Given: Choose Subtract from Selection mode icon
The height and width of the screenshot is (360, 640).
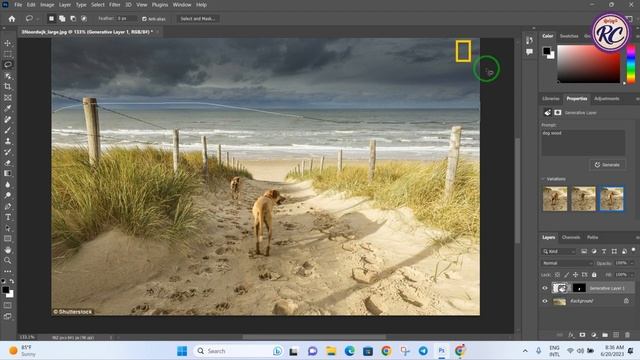Looking at the screenshot, I should pos(73,19).
